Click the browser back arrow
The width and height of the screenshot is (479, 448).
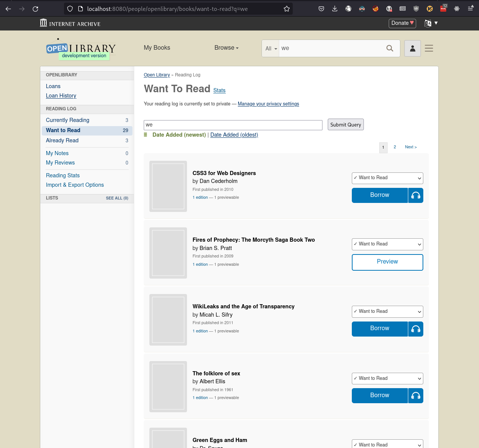pos(8,9)
